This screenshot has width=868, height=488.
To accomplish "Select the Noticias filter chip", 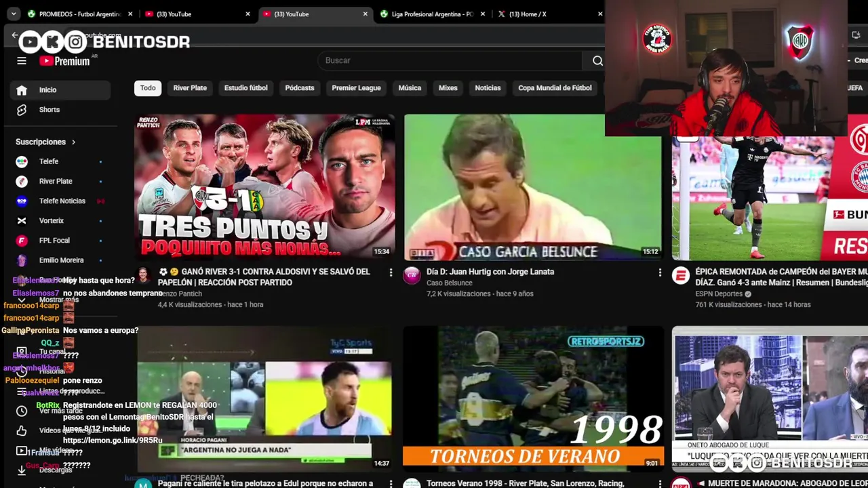I will point(488,88).
